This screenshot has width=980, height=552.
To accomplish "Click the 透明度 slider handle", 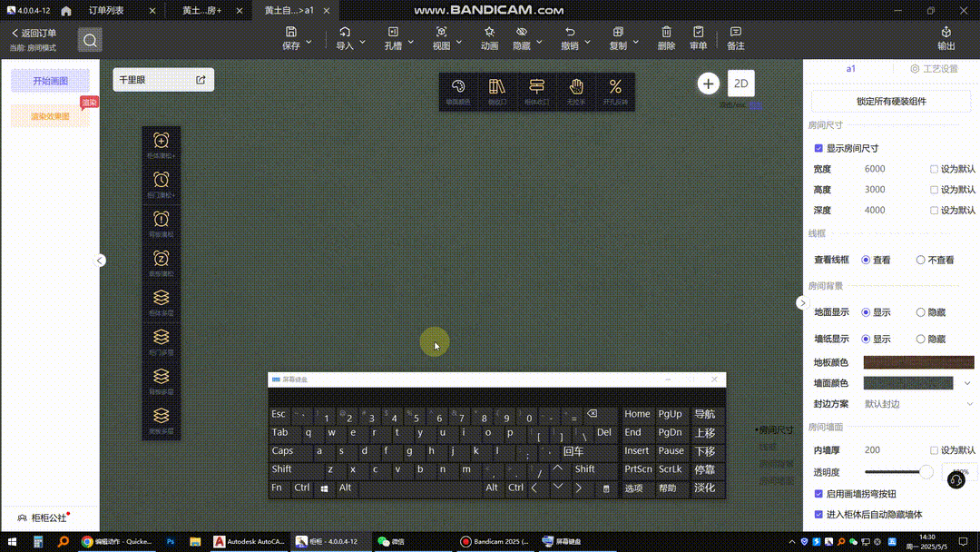I will click(x=926, y=472).
